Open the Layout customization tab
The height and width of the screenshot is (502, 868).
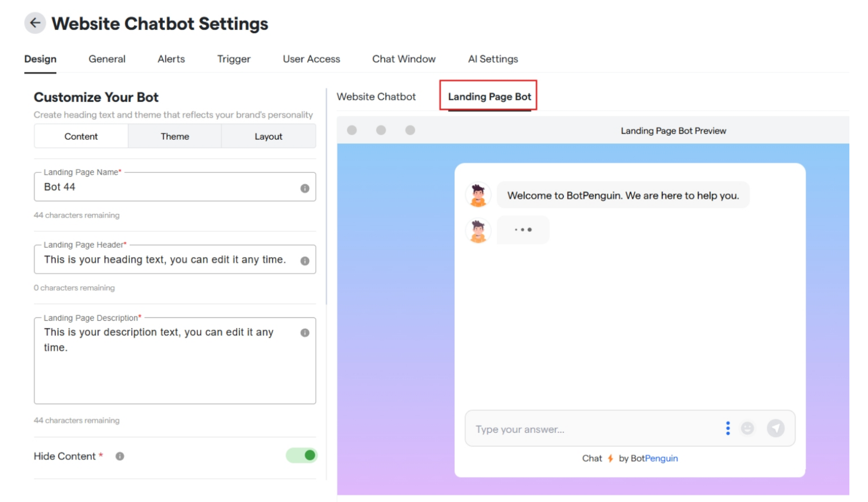click(x=268, y=136)
